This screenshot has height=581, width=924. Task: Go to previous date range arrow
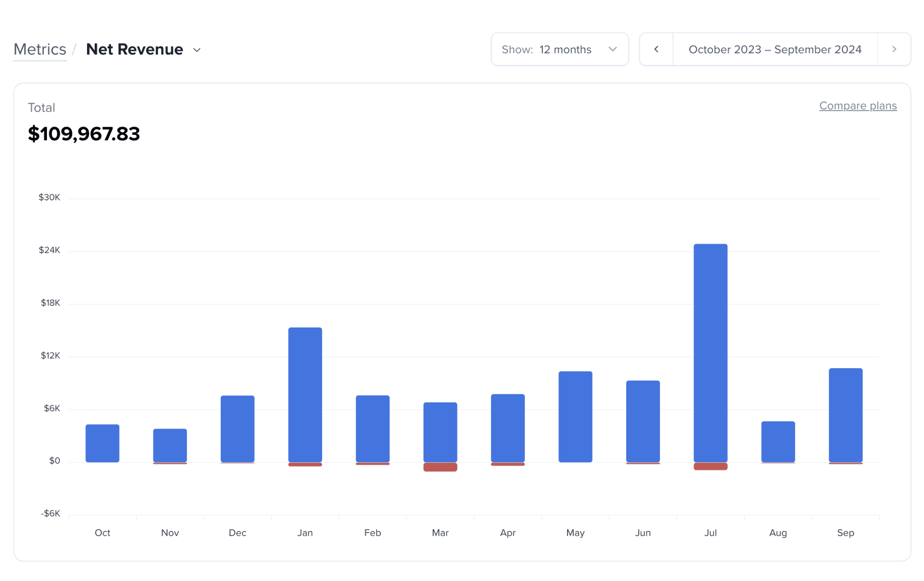point(656,49)
